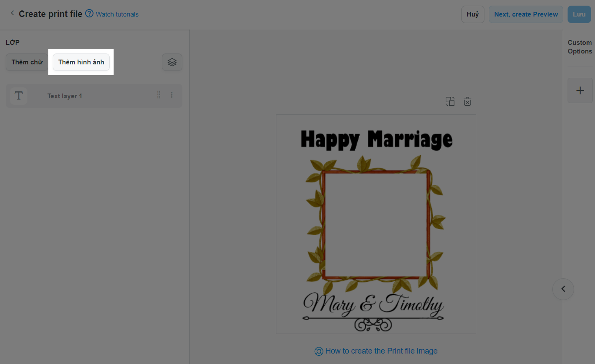
Task: Select the Text layer 1 type icon
Action: (19, 96)
